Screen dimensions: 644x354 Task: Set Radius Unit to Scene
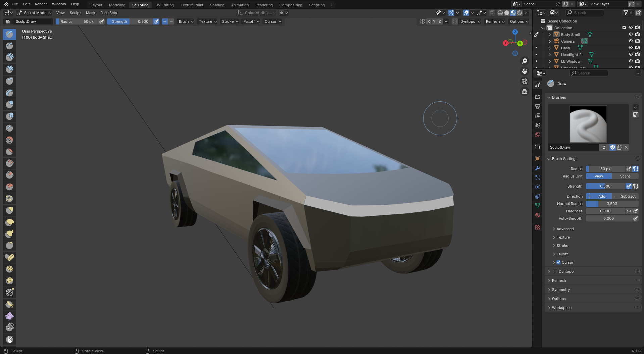625,176
